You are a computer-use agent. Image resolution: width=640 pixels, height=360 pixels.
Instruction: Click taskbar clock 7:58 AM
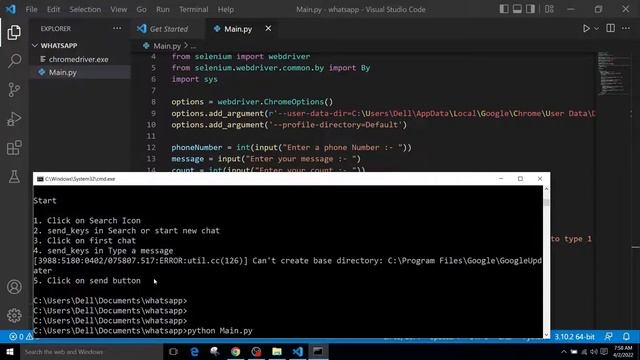623,348
